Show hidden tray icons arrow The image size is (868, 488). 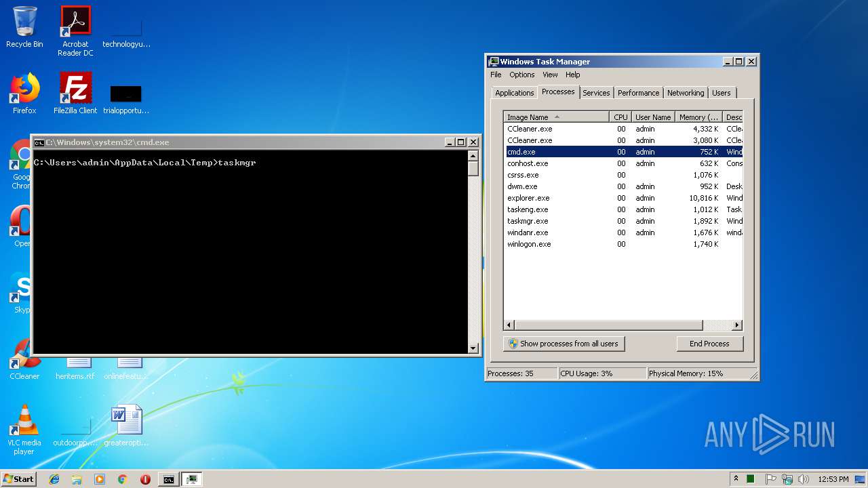click(x=736, y=479)
